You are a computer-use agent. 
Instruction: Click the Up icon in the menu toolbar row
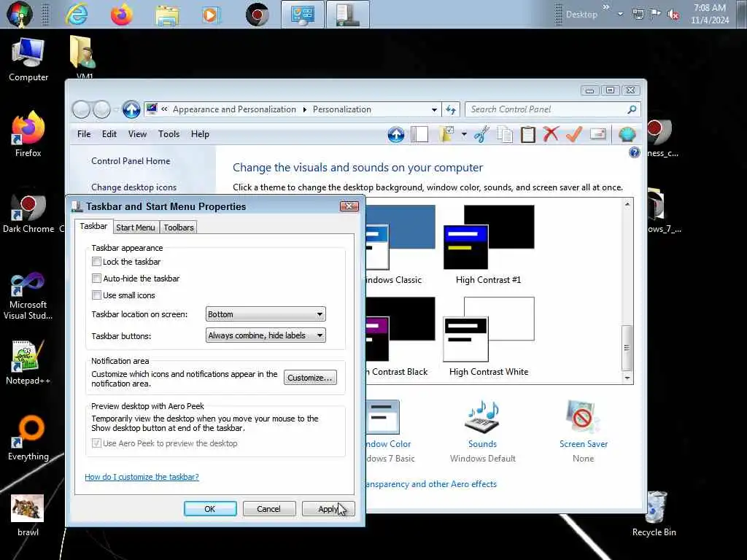(x=396, y=135)
